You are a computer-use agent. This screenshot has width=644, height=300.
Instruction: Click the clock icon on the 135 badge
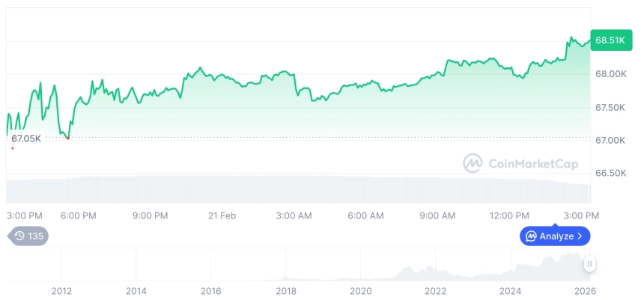tap(19, 236)
